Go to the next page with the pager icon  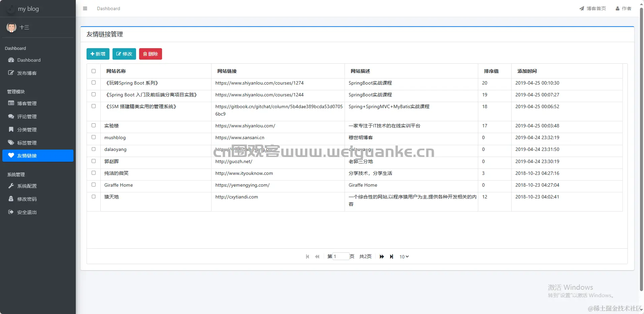pos(382,256)
